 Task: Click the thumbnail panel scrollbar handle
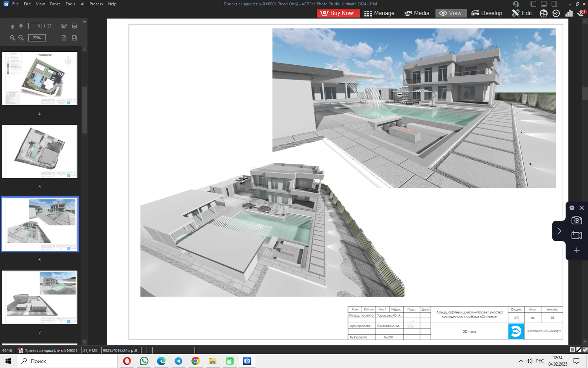[84, 110]
